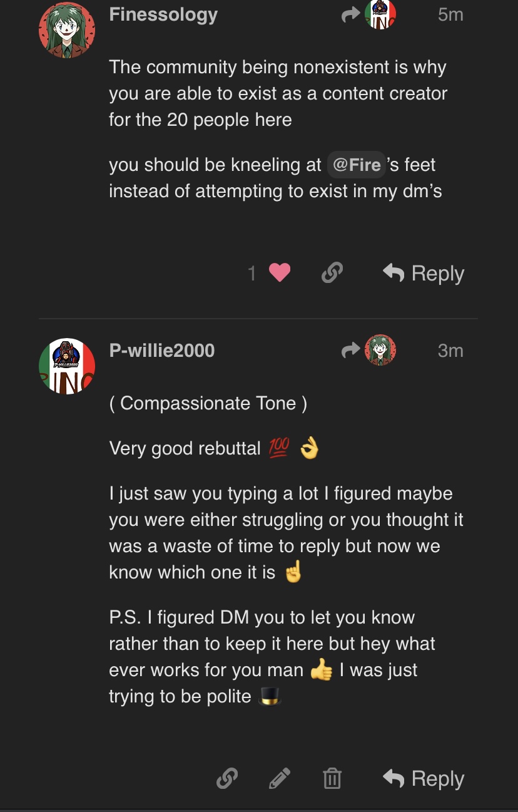518x812 pixels.
Task: Like Finessology's post with the heart icon
Action: [279, 273]
